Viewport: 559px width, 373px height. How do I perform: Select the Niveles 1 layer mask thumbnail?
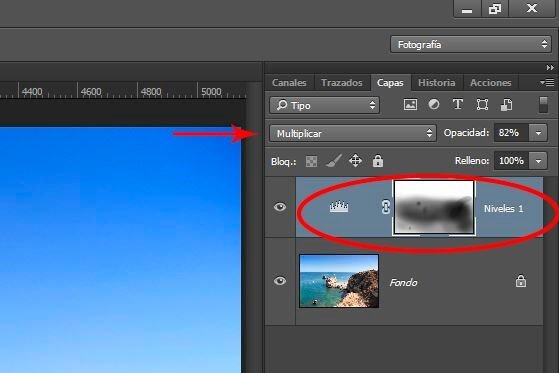[x=434, y=207]
